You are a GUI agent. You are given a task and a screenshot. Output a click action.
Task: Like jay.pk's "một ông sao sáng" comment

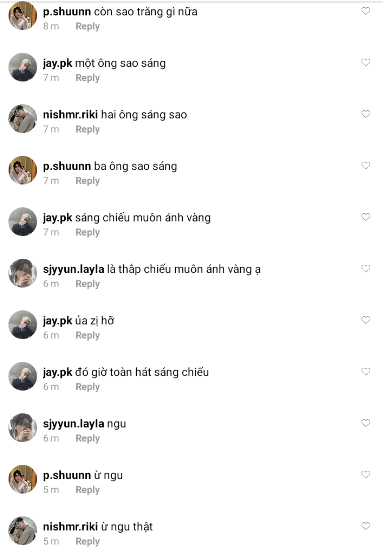click(x=366, y=63)
